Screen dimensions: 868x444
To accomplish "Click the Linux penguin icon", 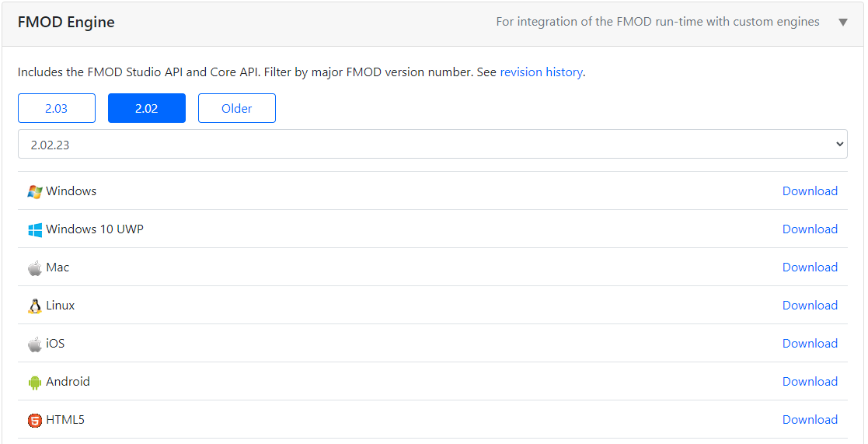I will (x=35, y=306).
